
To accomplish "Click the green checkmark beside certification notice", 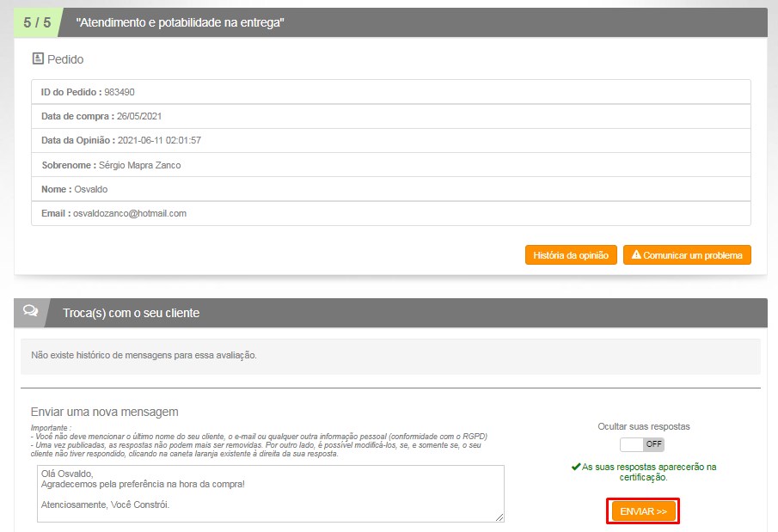I will (575, 467).
